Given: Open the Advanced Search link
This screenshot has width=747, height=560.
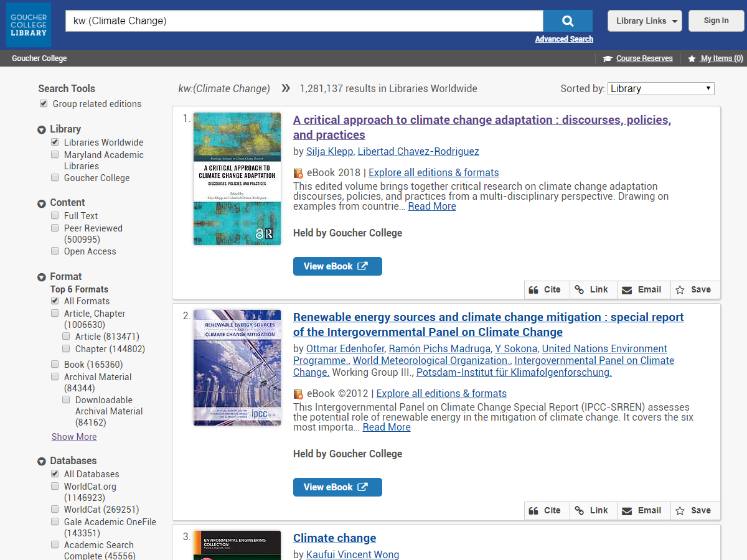Looking at the screenshot, I should (x=564, y=39).
